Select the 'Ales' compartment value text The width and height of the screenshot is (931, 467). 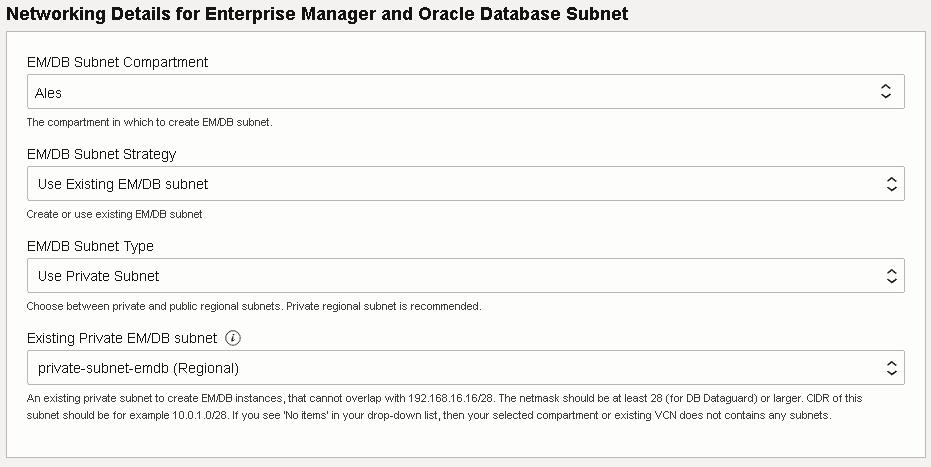tap(49, 93)
